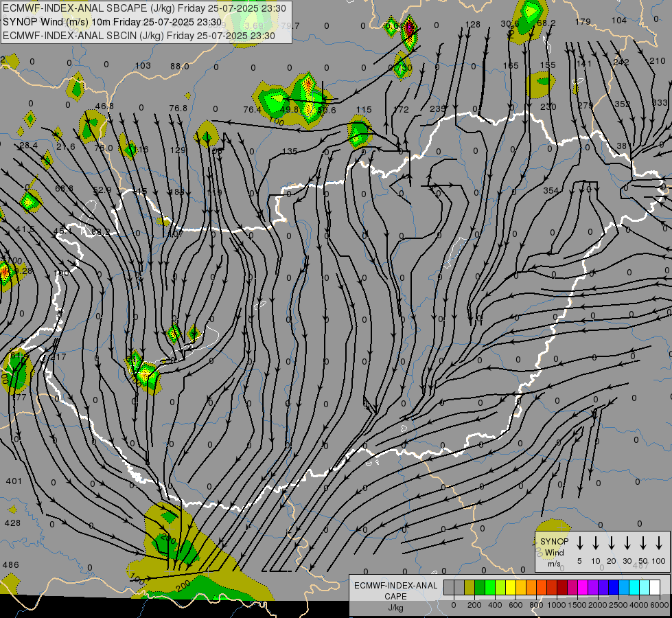Screen dimensions: 672x618
Task: Click the 210 value on the map
Action: [x=658, y=61]
